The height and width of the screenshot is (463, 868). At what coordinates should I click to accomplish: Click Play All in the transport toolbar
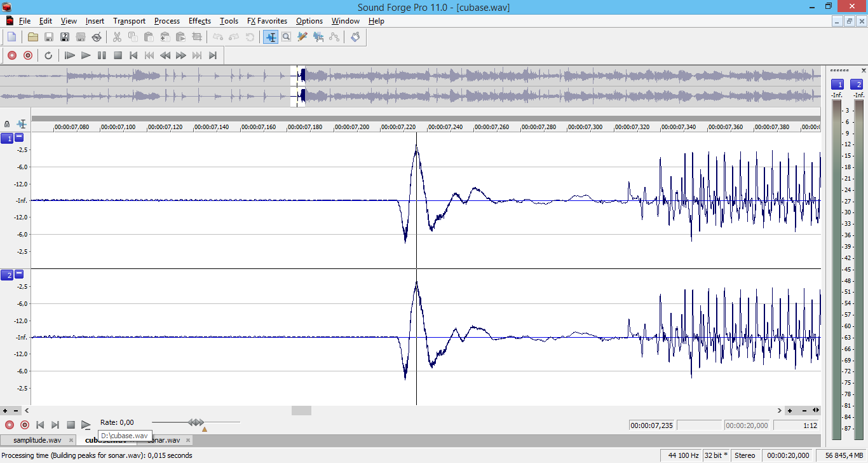coord(70,55)
